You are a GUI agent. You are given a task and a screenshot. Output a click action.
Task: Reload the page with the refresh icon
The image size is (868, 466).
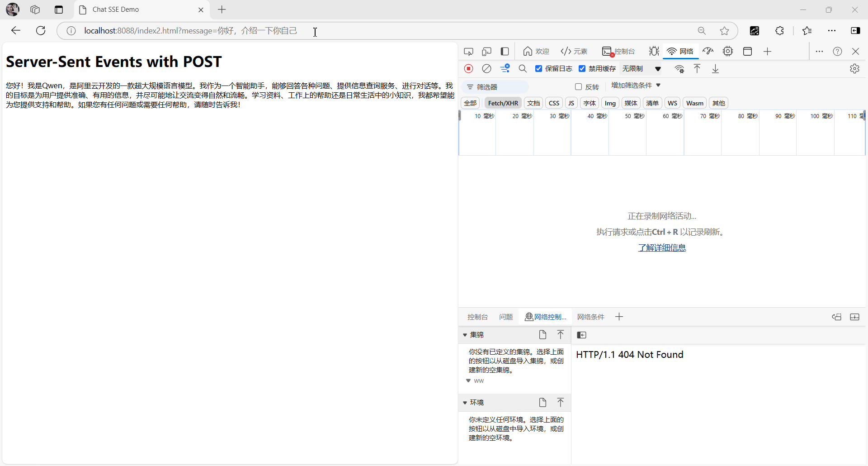[41, 31]
